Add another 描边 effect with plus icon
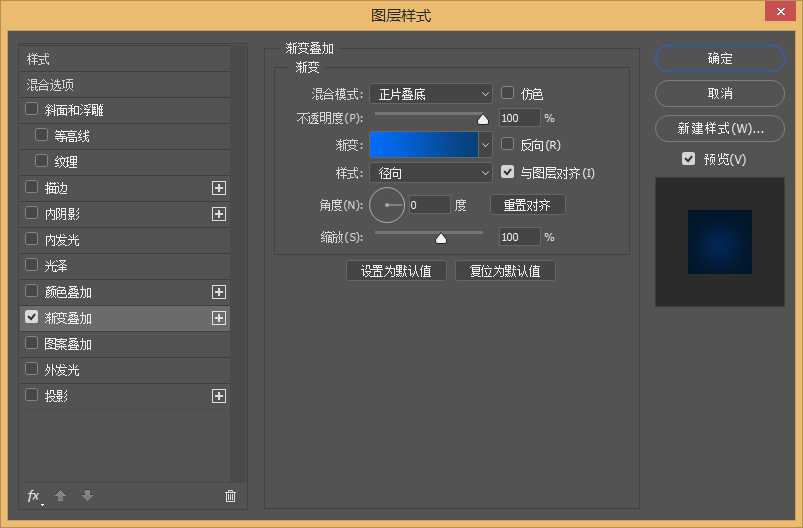 click(219, 188)
